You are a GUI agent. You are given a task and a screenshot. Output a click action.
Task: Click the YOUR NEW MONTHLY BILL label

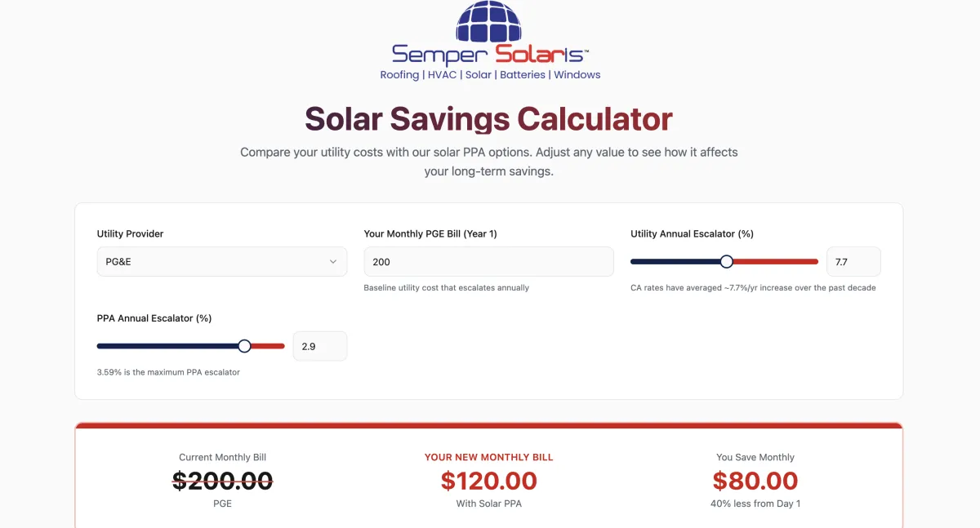click(488, 457)
